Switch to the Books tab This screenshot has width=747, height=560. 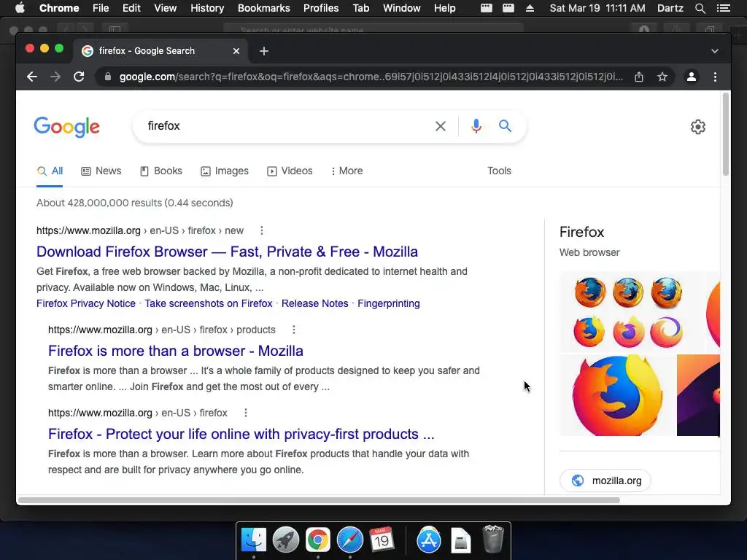pyautogui.click(x=161, y=171)
